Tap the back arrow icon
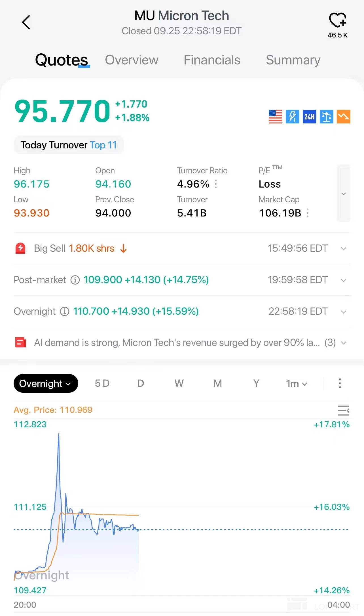 point(26,22)
